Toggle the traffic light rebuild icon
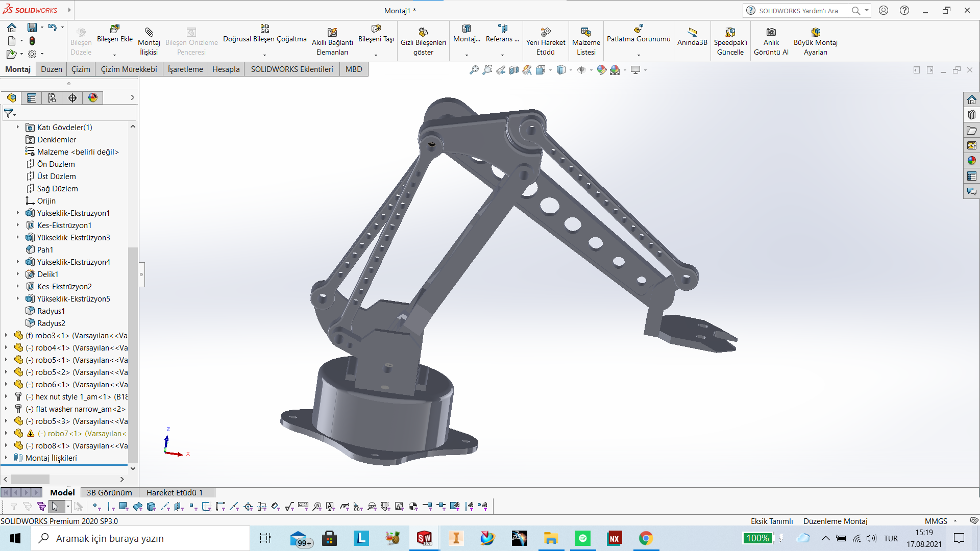 32,40
